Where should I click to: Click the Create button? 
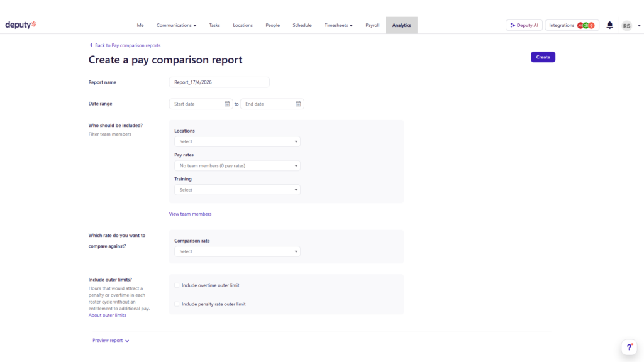543,57
